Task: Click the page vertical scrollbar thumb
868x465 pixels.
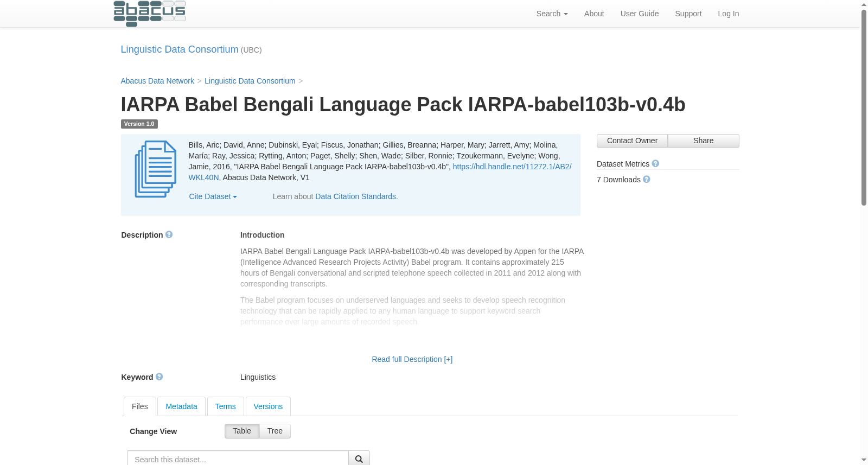Action: (x=864, y=107)
